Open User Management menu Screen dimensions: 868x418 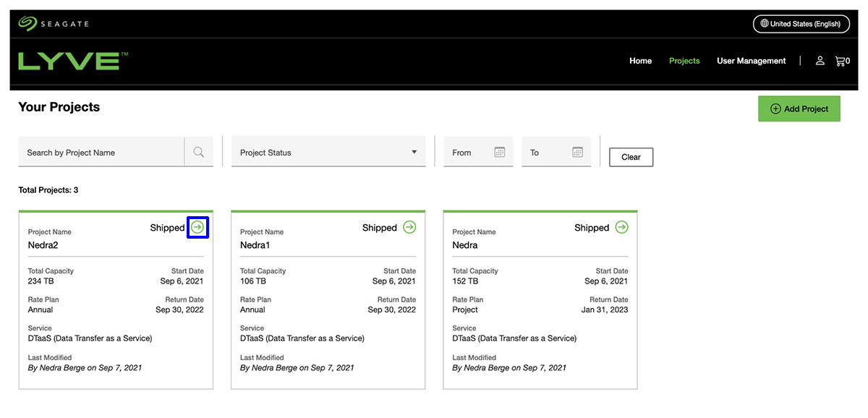[x=751, y=61]
